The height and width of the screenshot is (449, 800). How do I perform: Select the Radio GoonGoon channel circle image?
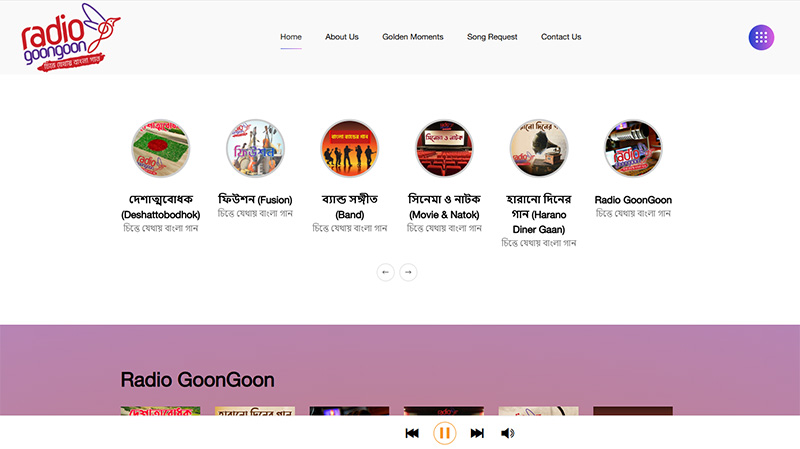(x=633, y=148)
